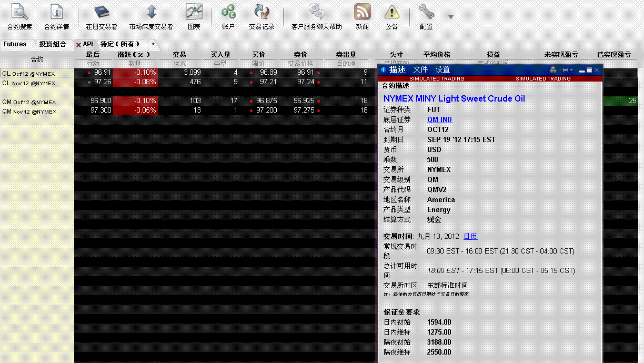Open the 图表 chart window
Screen dimensions: 644x363
click(194, 16)
